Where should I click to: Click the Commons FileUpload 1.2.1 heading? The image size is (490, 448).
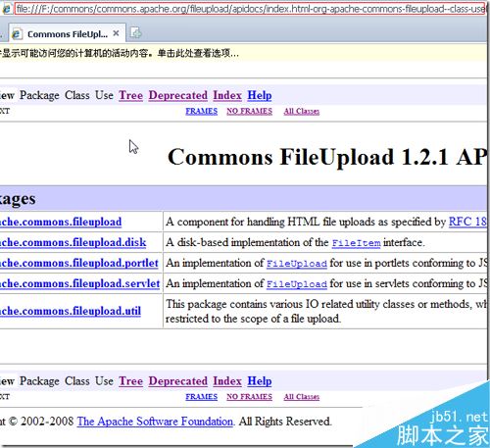(326, 157)
